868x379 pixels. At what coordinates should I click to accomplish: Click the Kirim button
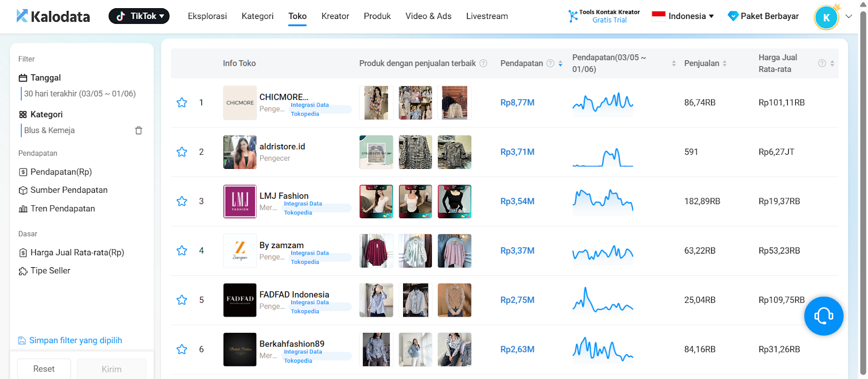(112, 369)
